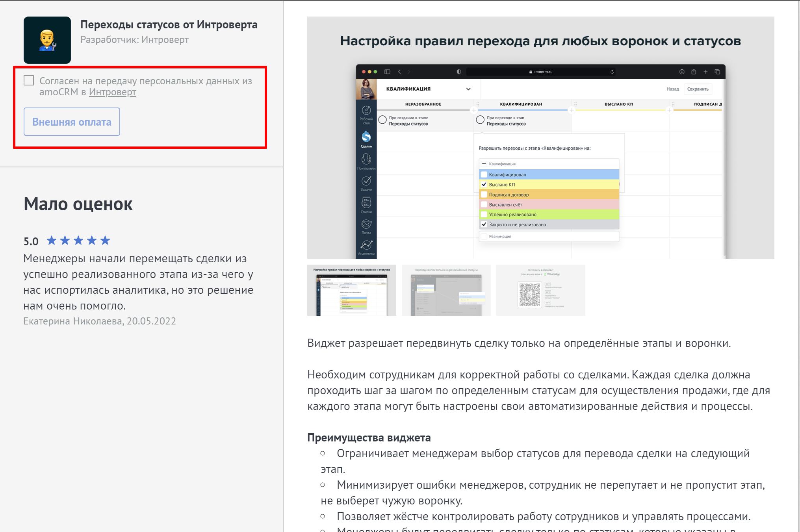
Task: Toggle Квалифицирован checkbox in preview list
Action: point(484,174)
